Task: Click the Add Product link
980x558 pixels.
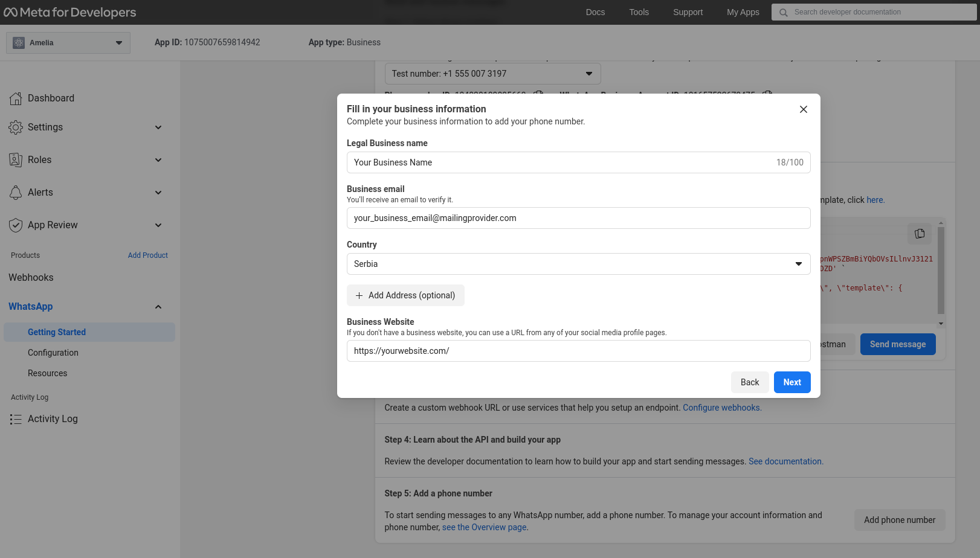Action: point(147,255)
